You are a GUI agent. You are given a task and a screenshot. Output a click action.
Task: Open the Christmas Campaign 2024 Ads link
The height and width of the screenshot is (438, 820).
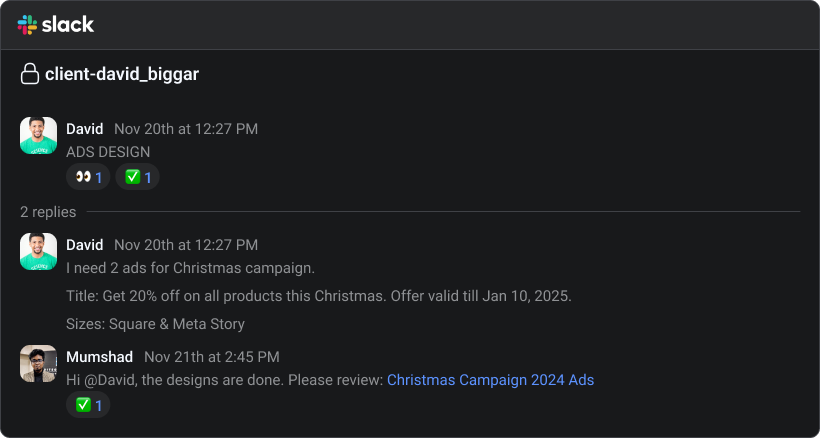490,380
